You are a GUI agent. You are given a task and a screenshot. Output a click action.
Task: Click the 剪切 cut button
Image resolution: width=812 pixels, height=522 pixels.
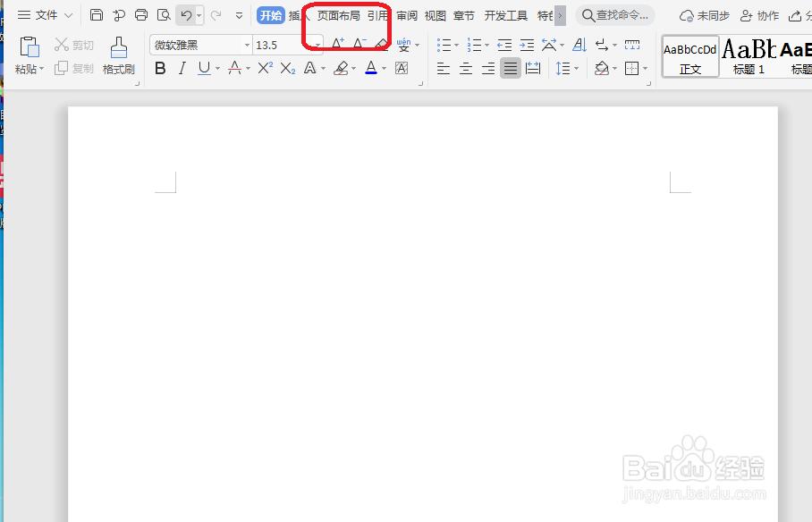pyautogui.click(x=74, y=45)
